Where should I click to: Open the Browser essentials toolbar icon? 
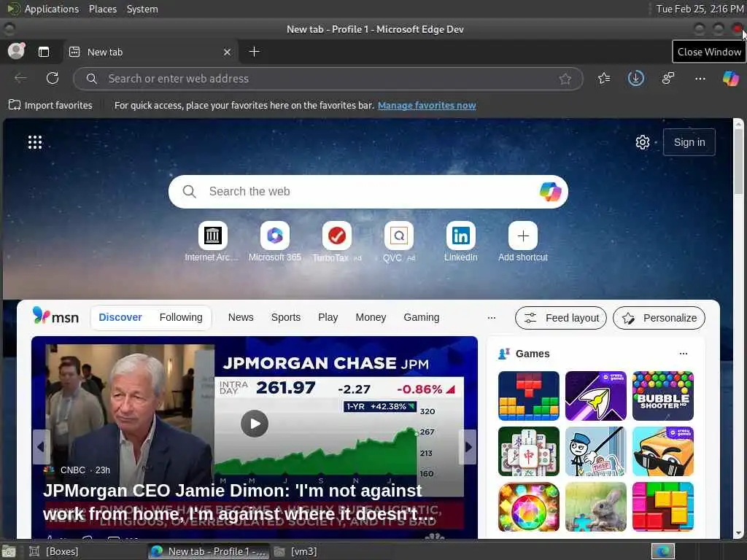point(668,78)
